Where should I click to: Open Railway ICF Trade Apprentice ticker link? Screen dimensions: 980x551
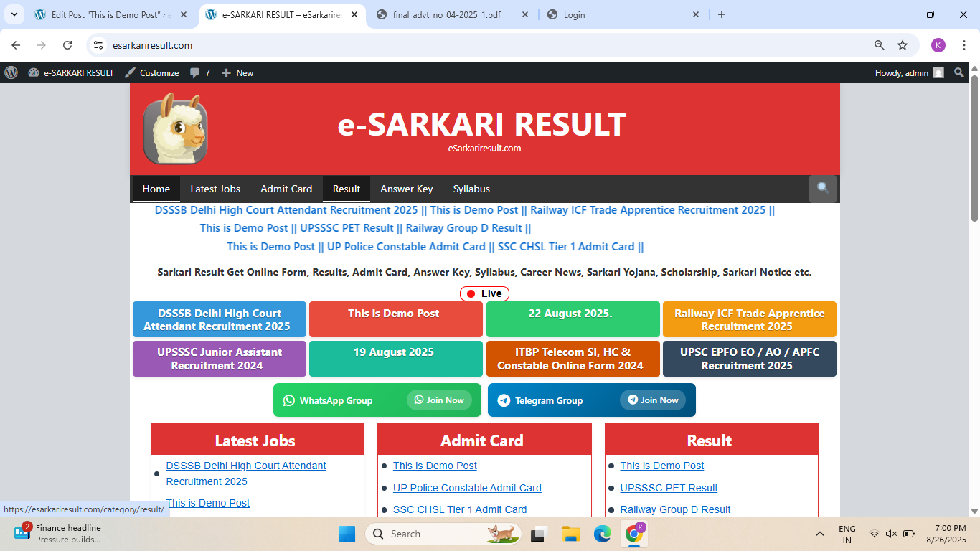pyautogui.click(x=648, y=210)
